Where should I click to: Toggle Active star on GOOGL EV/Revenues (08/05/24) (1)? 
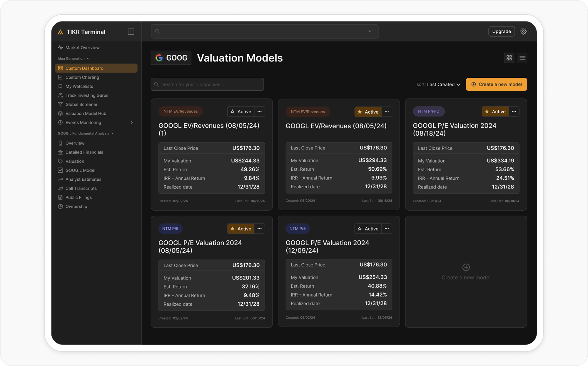241,112
